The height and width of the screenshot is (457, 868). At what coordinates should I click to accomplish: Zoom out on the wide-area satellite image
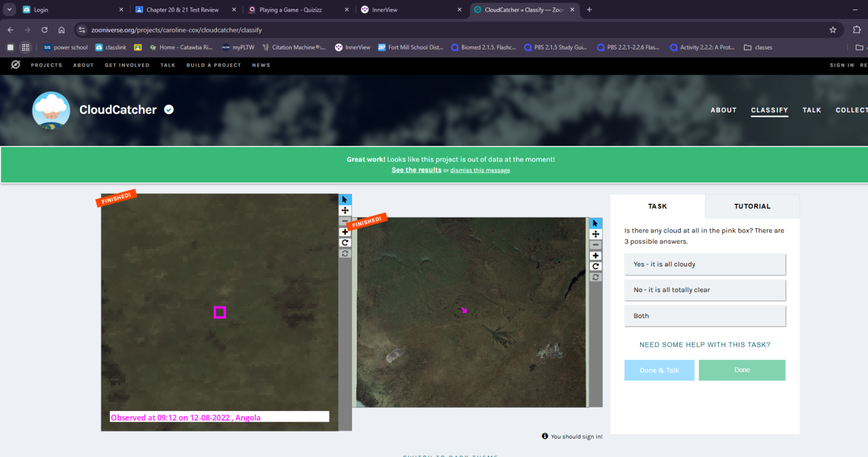coord(596,245)
